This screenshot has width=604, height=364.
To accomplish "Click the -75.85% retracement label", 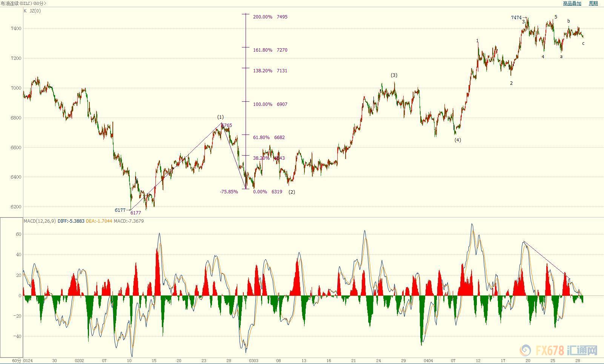I will 229,192.
